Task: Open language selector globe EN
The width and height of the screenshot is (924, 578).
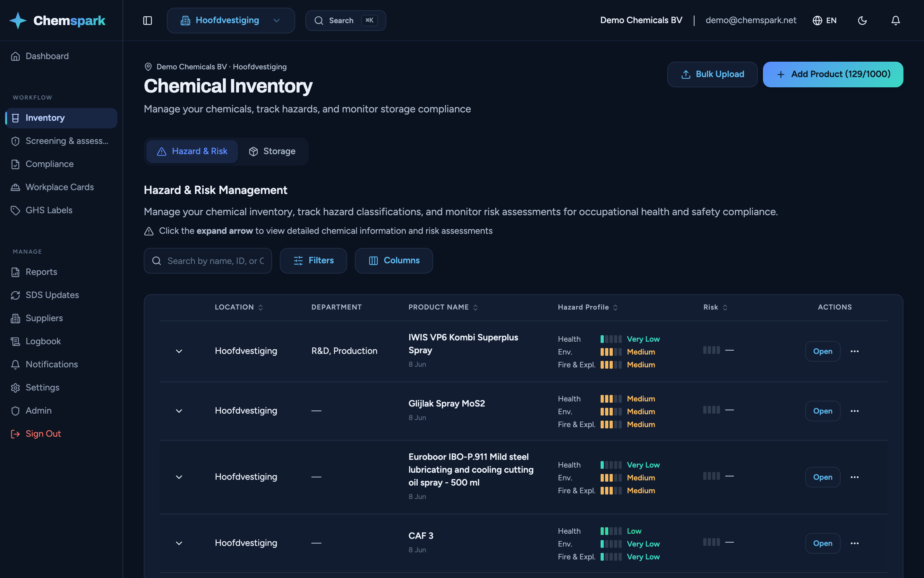Action: [x=824, y=20]
